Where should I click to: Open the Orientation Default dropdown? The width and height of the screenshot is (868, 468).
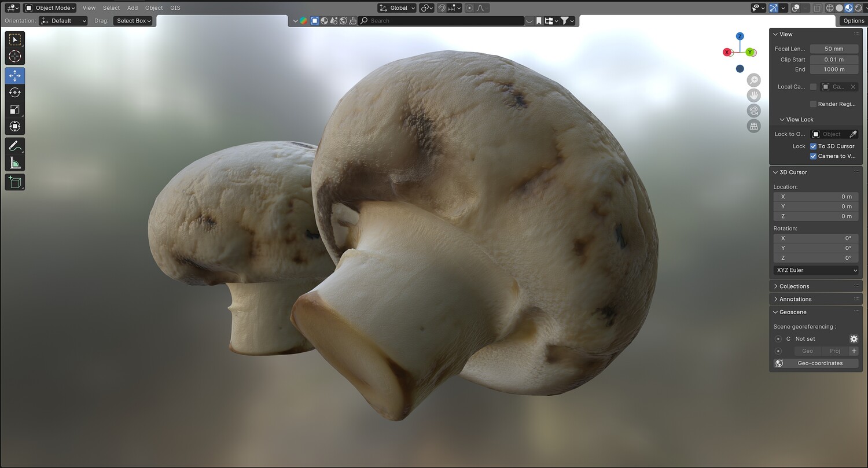click(x=63, y=21)
